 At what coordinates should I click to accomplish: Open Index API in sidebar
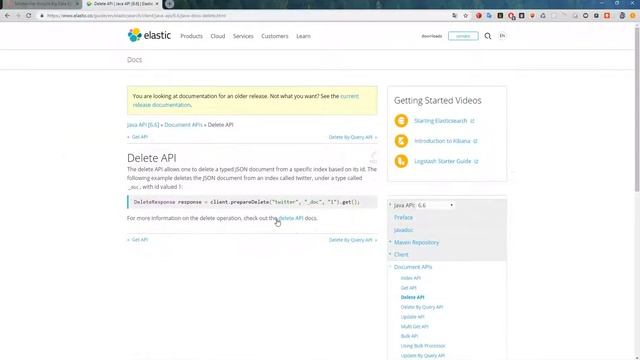(411, 278)
